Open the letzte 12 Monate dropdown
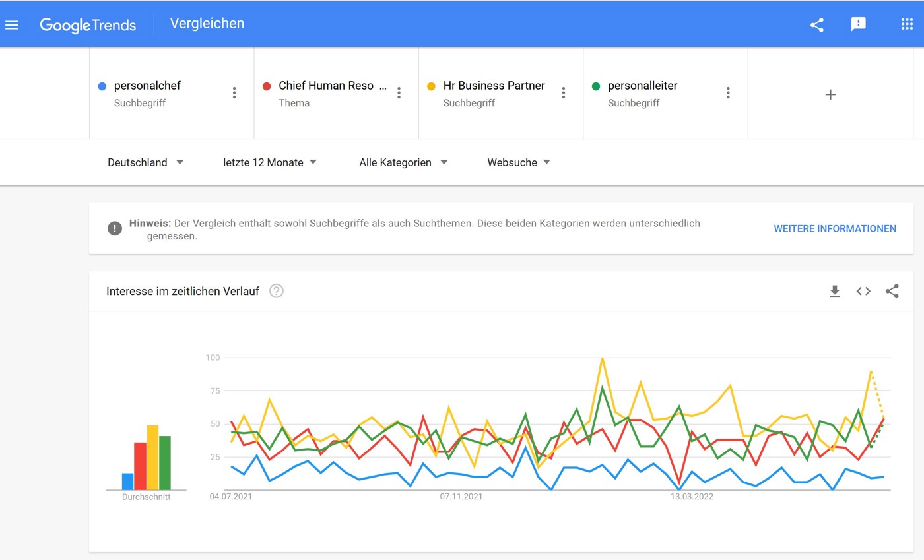This screenshot has width=924, height=560. (271, 162)
